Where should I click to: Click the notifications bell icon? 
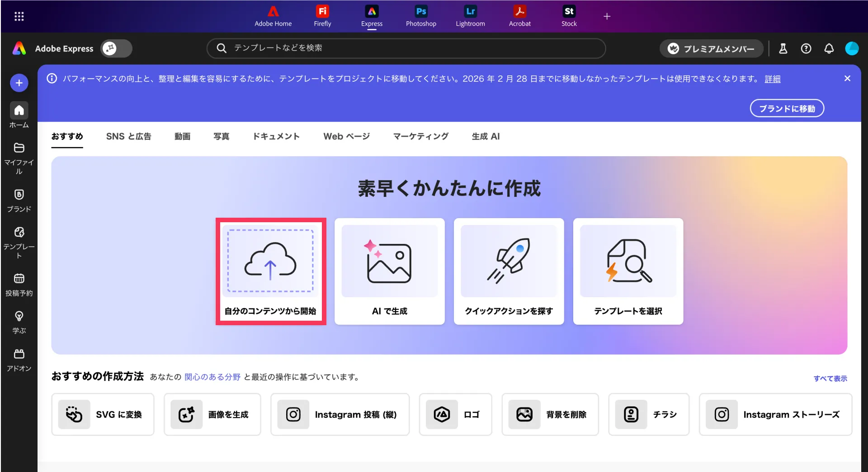[x=829, y=49]
